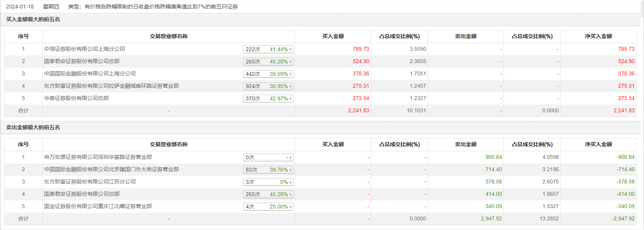Select 东方财富证券拉萨金融城南环路证券营业部

[x=111, y=86]
